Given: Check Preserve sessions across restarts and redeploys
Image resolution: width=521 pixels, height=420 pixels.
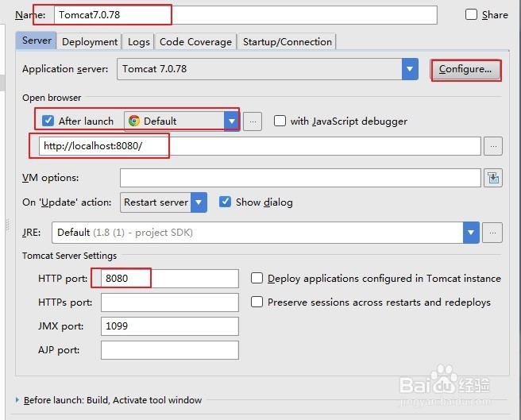Looking at the screenshot, I should tap(257, 302).
